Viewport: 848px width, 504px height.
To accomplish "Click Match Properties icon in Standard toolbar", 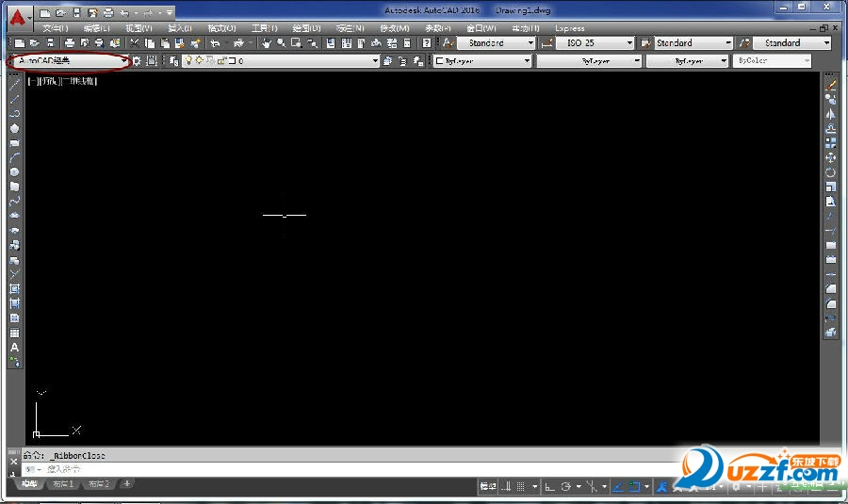I will tap(195, 42).
